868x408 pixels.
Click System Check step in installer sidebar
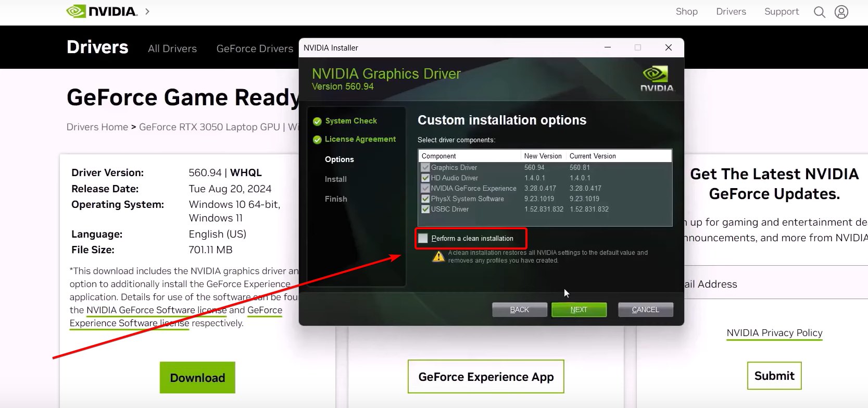351,121
